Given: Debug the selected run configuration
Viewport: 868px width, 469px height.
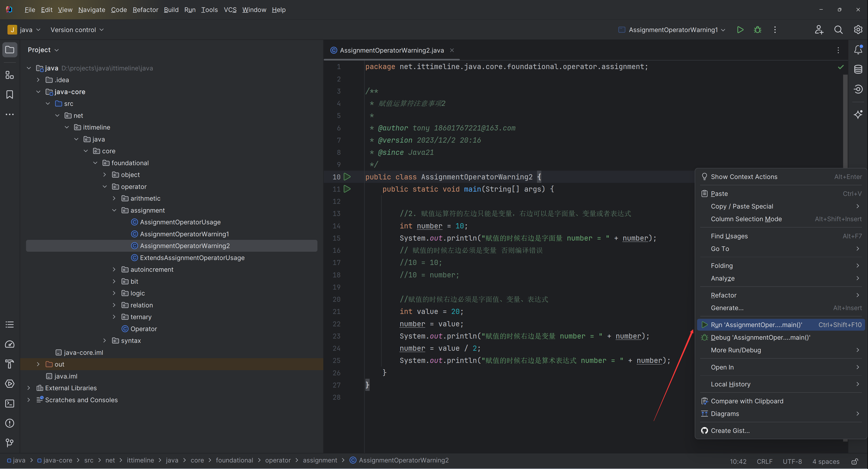Looking at the screenshot, I should click(x=758, y=30).
